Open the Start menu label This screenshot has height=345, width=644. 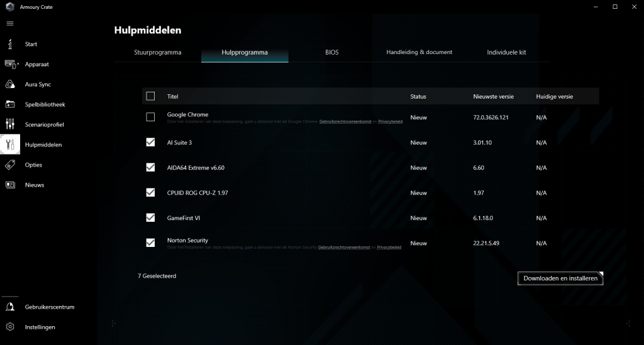[x=31, y=44]
